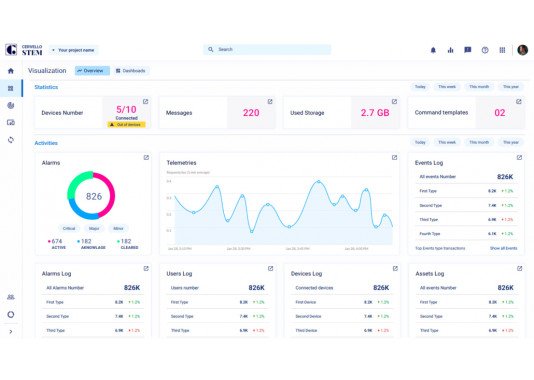This screenshot has height=380, width=534.
Task: Select This month filter in Activities
Action: (x=479, y=142)
